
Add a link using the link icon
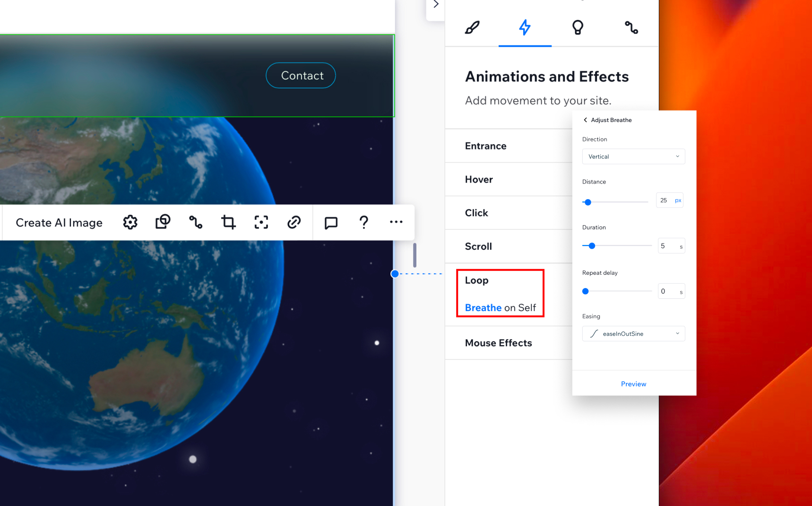294,222
